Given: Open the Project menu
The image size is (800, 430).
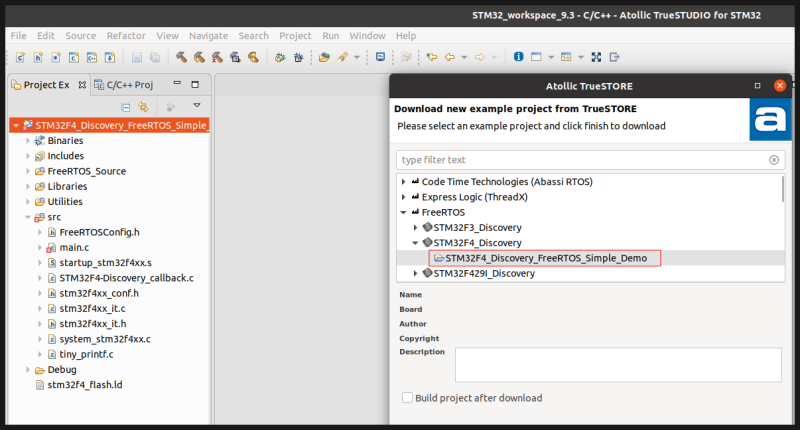Looking at the screenshot, I should tap(295, 36).
